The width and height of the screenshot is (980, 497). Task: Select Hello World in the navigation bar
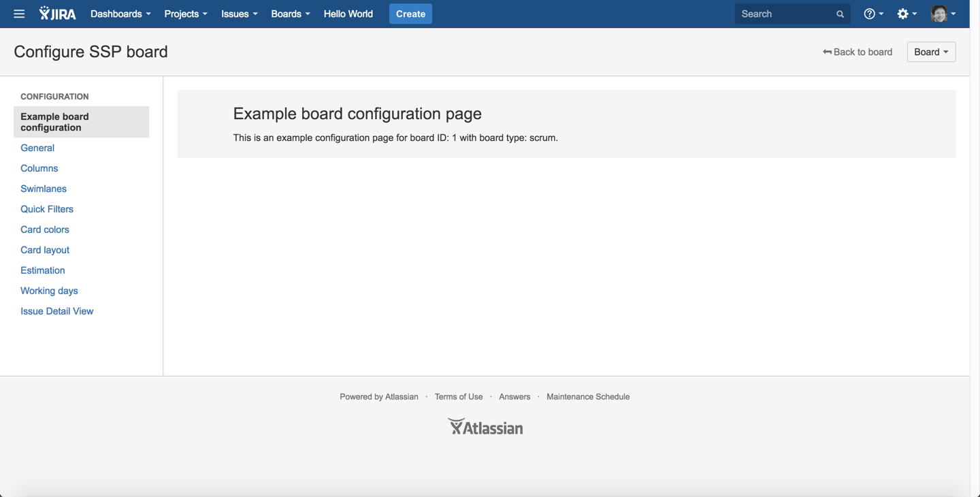coord(348,14)
